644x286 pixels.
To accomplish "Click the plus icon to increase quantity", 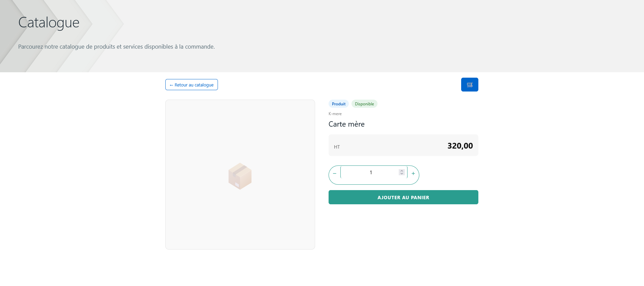I will click(413, 174).
